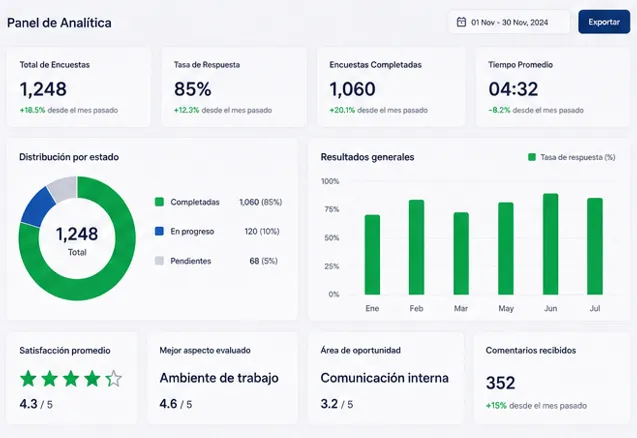
Task: Click the 50% y-axis label
Action: (x=332, y=238)
